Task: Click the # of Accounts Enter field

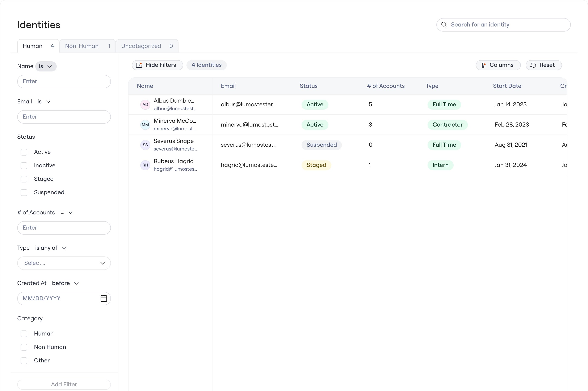Action: click(x=64, y=228)
